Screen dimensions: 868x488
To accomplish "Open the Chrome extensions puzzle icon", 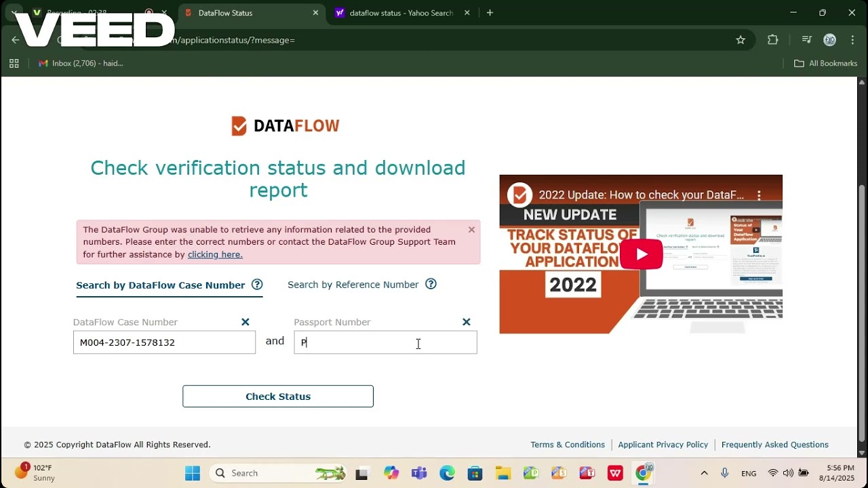I will click(x=772, y=40).
